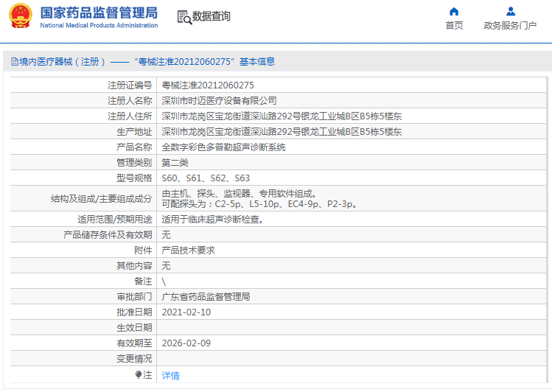
Task: Click the 备注 label
Action: click(x=143, y=281)
